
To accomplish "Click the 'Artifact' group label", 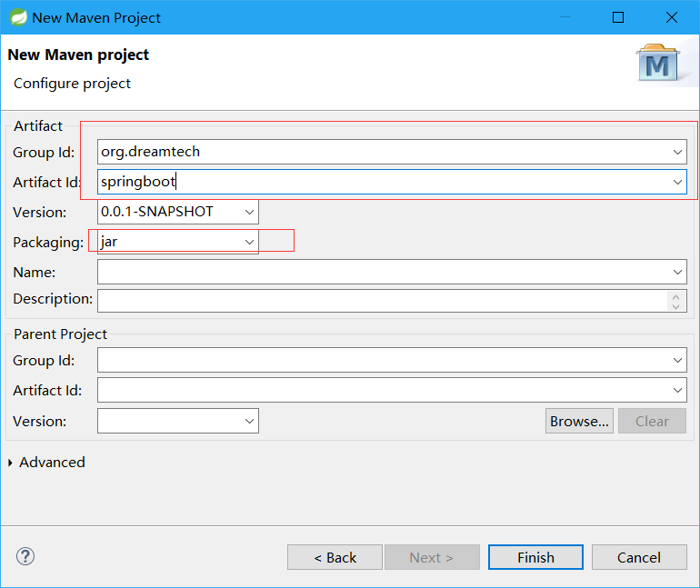I will (38, 126).
